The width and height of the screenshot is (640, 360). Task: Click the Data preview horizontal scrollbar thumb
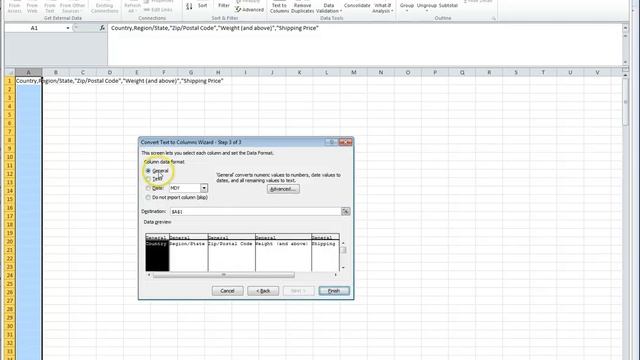[x=223, y=275]
